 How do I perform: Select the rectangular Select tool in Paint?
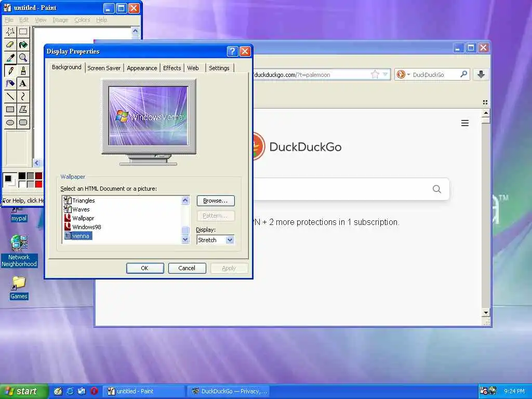(x=23, y=32)
